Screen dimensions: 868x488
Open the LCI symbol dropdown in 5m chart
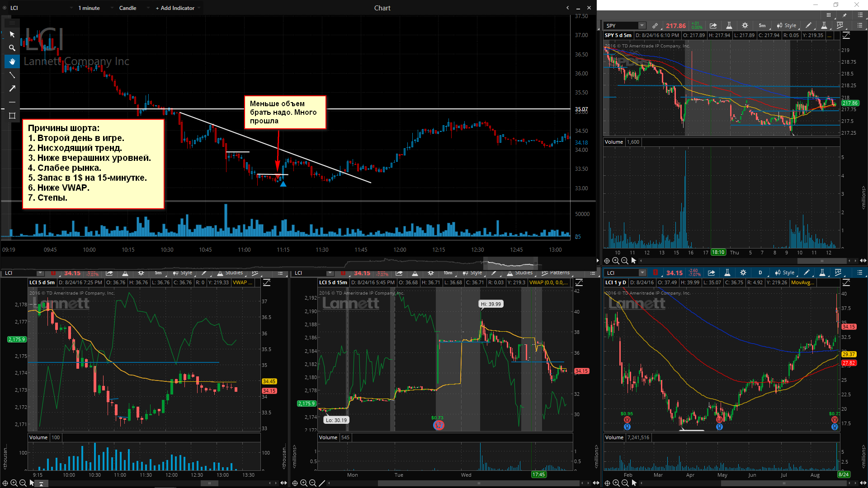coord(40,273)
